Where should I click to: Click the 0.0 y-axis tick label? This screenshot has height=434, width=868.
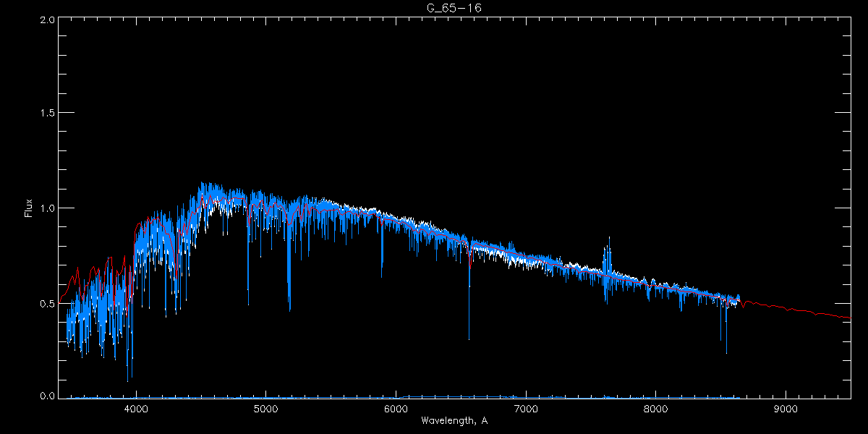pyautogui.click(x=47, y=396)
